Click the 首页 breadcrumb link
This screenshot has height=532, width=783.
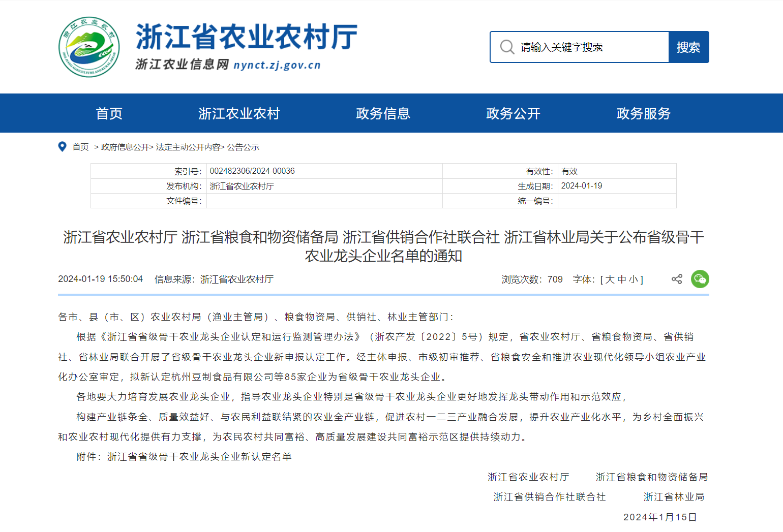[x=80, y=147]
